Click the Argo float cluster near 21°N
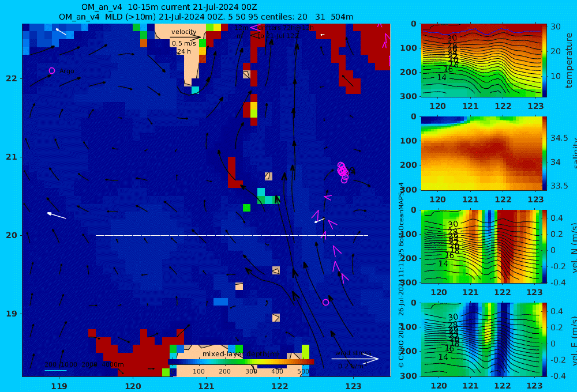 coord(343,172)
